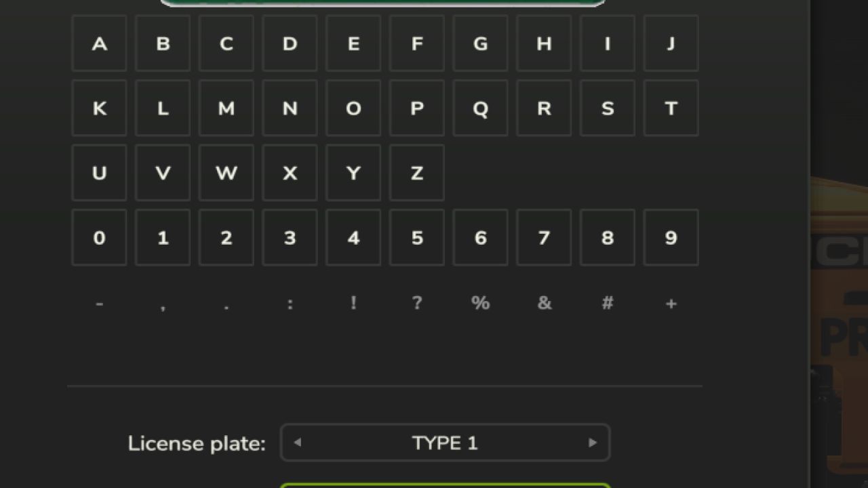This screenshot has height=488, width=868.
Task: Select the letter W key
Action: click(226, 173)
